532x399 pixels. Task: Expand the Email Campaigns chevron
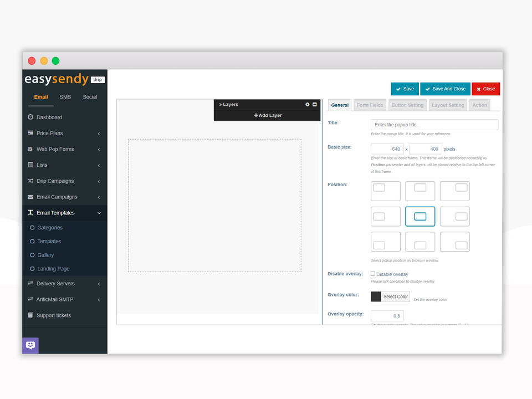coord(99,197)
